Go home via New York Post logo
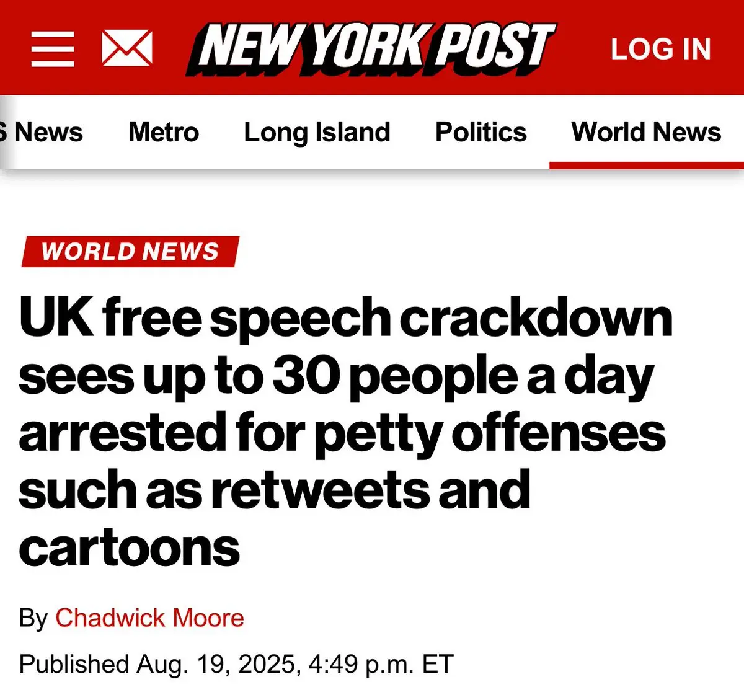The width and height of the screenshot is (744, 700). click(x=371, y=49)
